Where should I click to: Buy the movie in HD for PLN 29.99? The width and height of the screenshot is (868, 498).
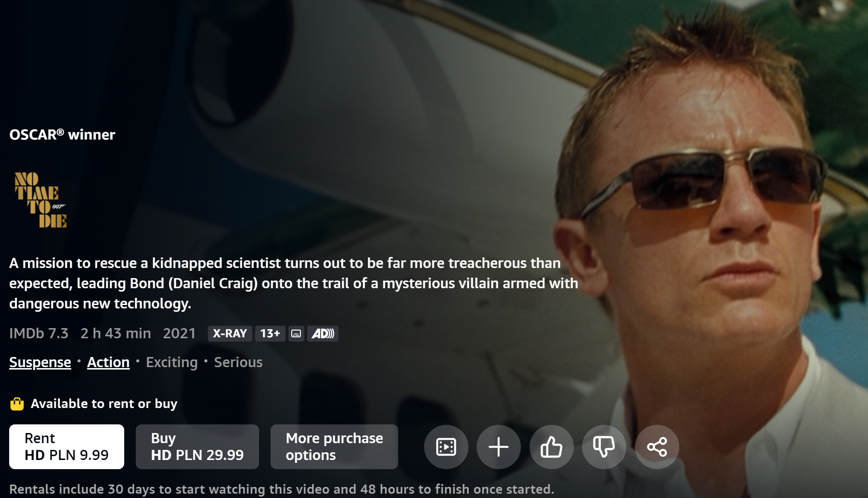197,447
